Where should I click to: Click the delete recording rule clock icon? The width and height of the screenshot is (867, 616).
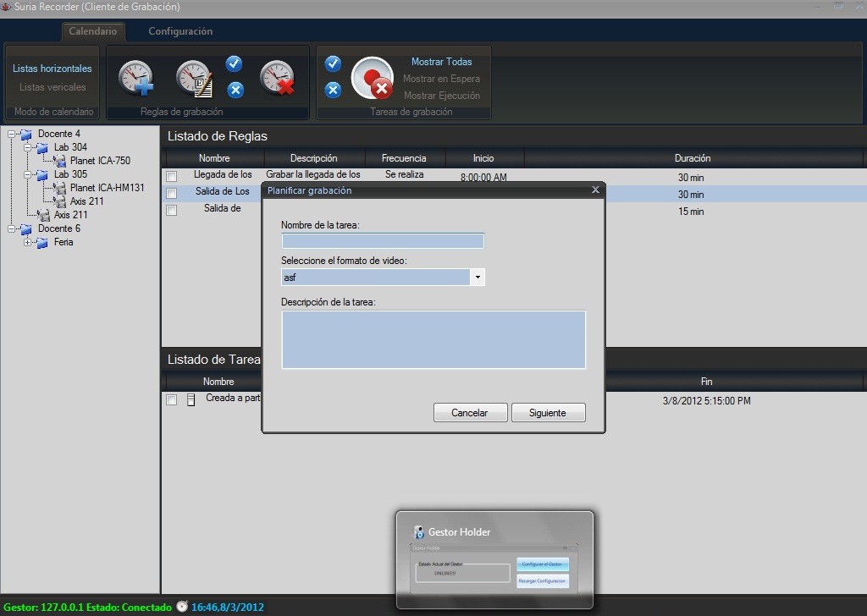click(277, 78)
